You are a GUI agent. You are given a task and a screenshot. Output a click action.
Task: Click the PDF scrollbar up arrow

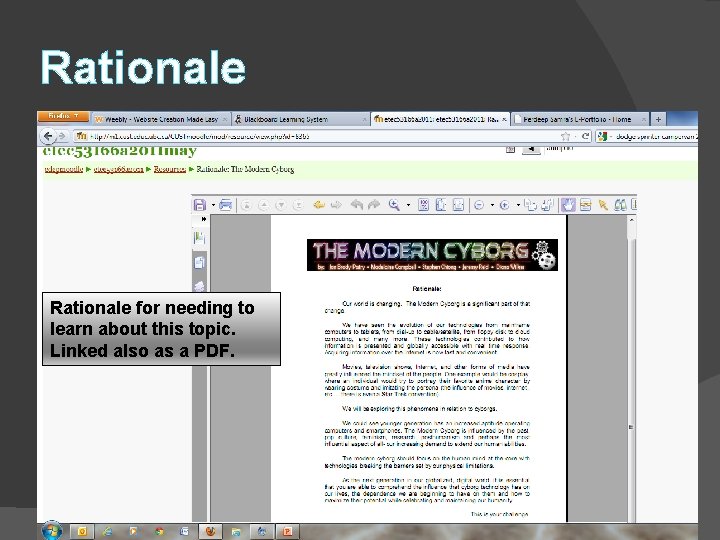[632, 220]
